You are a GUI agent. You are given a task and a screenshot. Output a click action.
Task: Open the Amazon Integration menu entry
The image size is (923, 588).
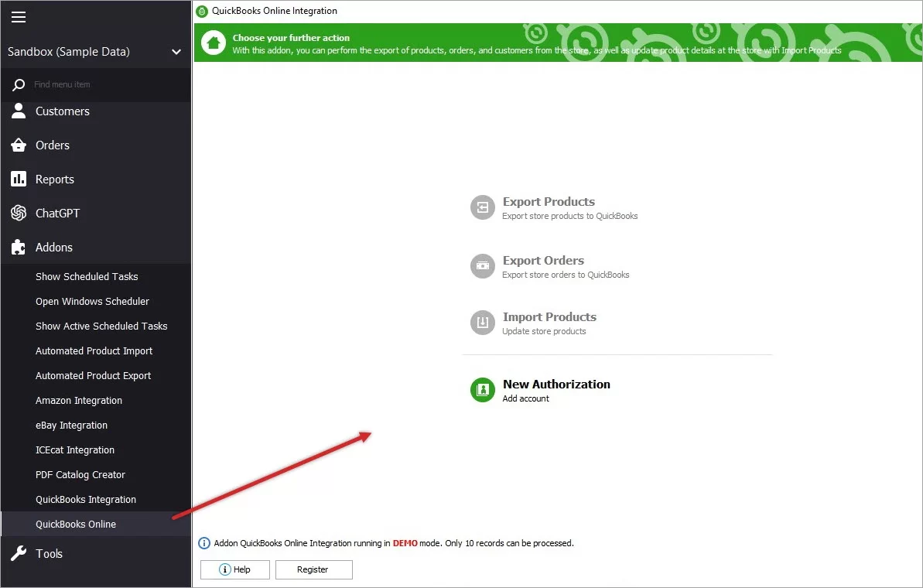[79, 400]
